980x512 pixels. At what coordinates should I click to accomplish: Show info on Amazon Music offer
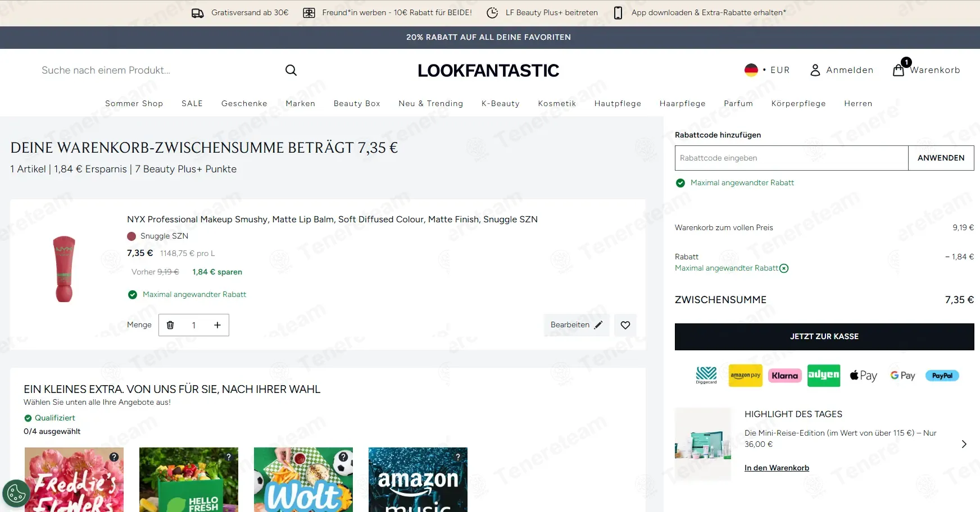click(458, 457)
